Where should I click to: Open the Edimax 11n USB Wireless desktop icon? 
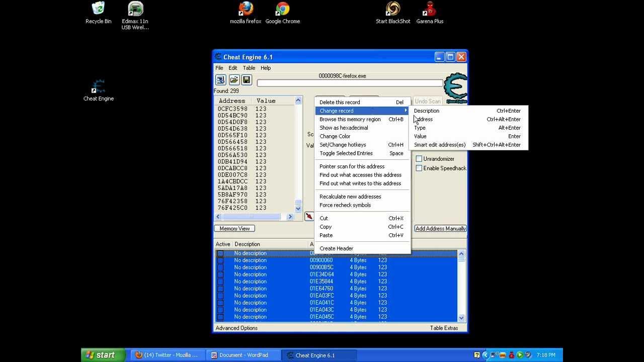(135, 16)
